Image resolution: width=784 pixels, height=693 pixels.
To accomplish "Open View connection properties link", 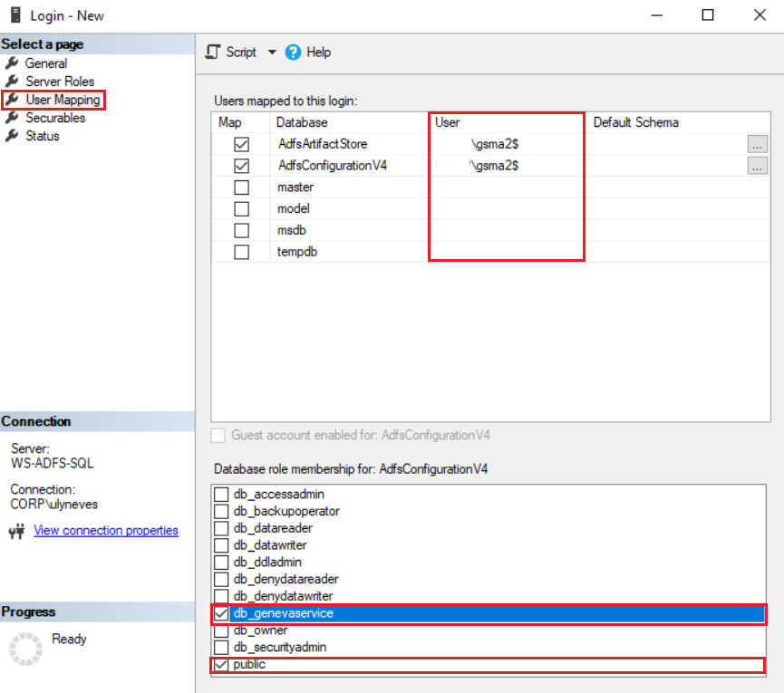I will coord(106,531).
